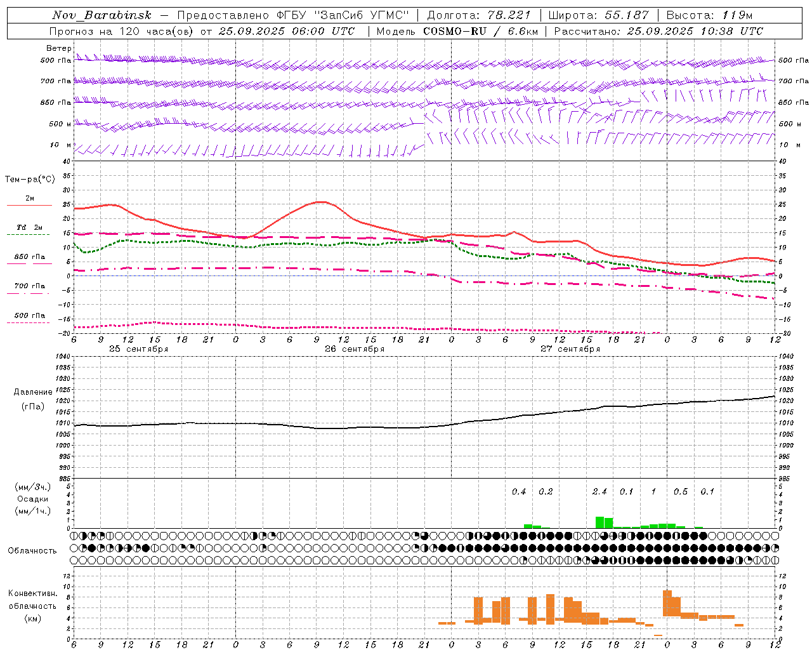Click the dotted line sample under '850 гПа' legend
This screenshot has width=812, height=650.
(x=29, y=263)
